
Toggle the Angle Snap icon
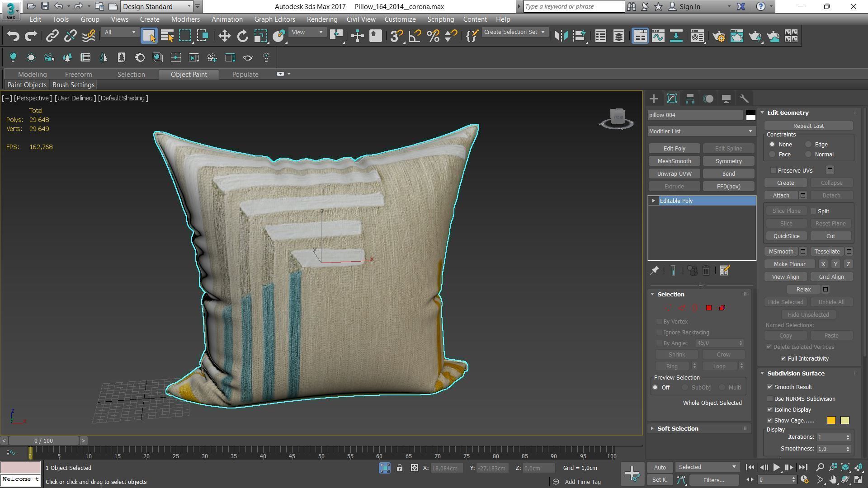pyautogui.click(x=415, y=36)
